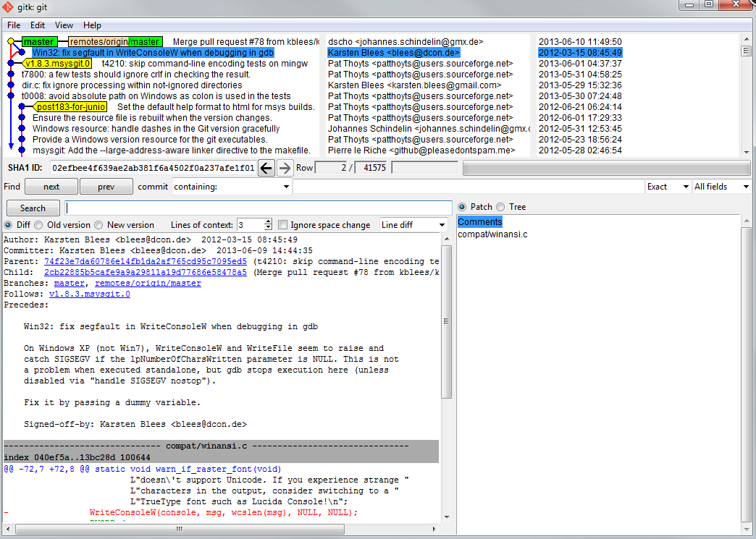
Task: Click the commit list vertical scrollbar thumb
Action: pos(747,51)
